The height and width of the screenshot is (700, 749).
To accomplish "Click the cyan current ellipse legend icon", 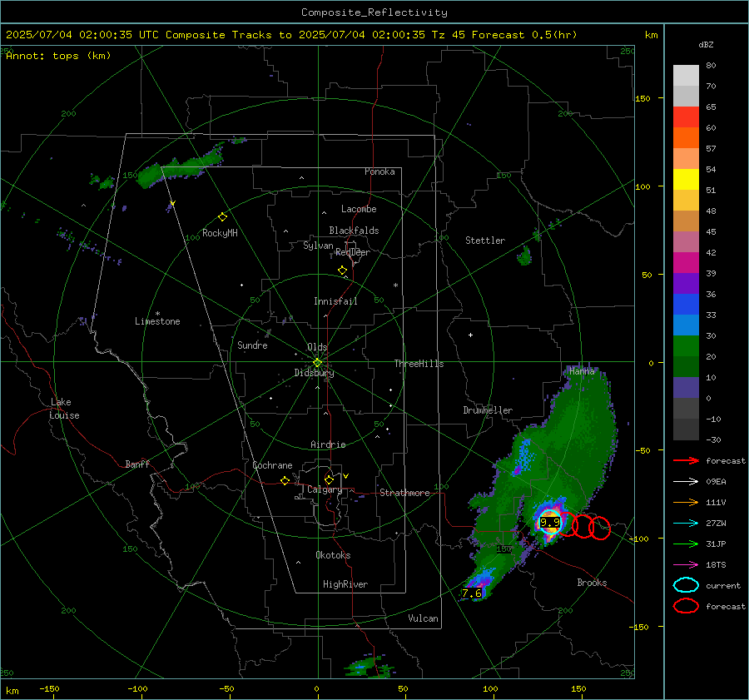I will tap(686, 585).
